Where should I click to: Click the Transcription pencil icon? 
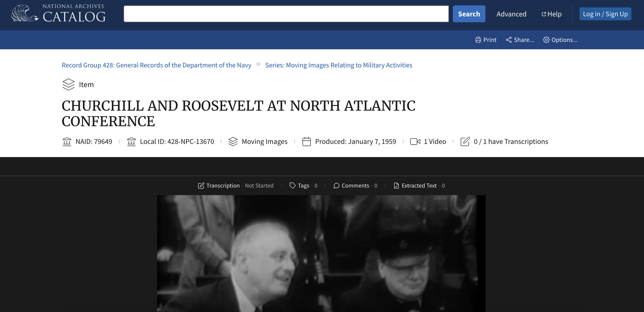201,186
